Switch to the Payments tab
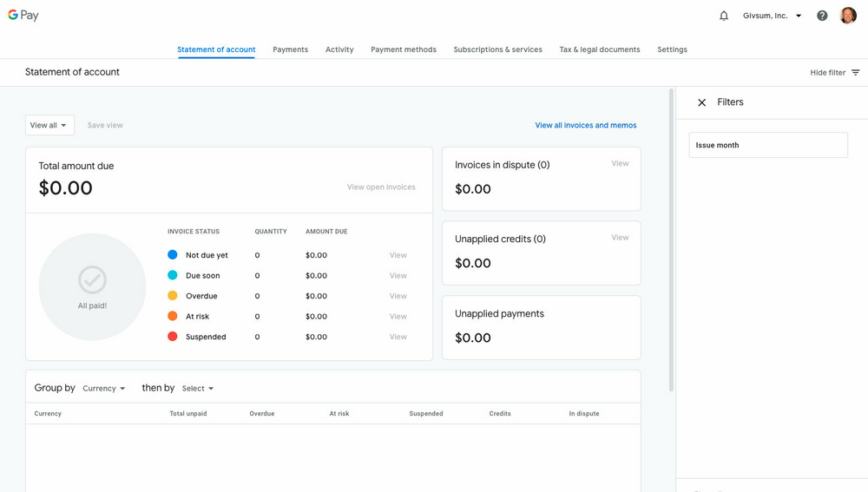 [x=290, y=49]
